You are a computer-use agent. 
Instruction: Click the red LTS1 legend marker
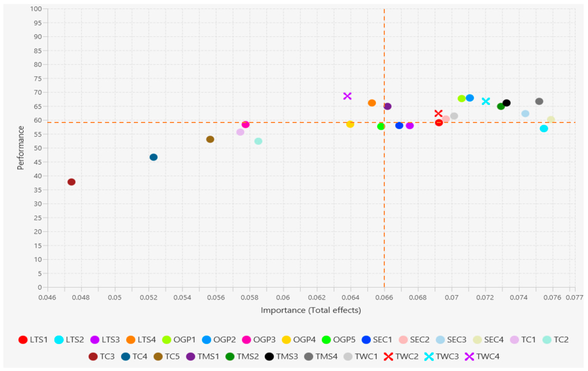(23, 340)
